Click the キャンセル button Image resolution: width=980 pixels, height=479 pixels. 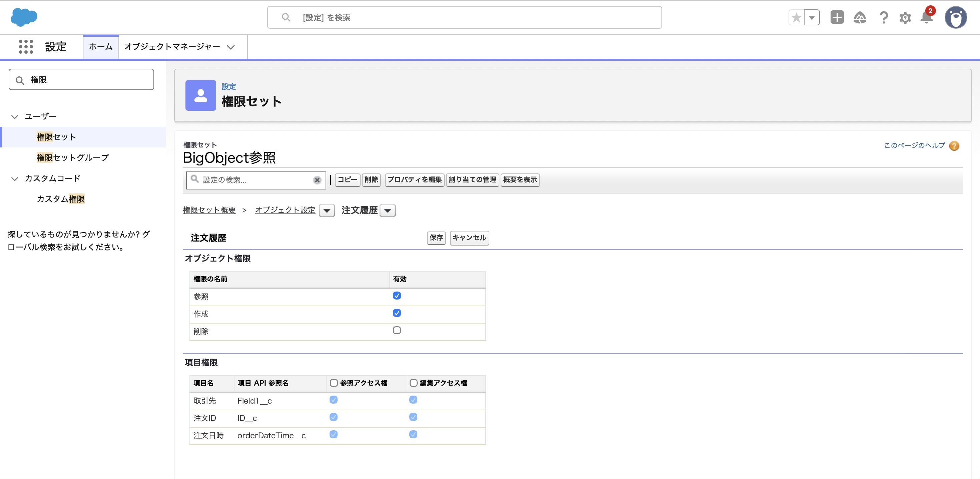pos(469,238)
